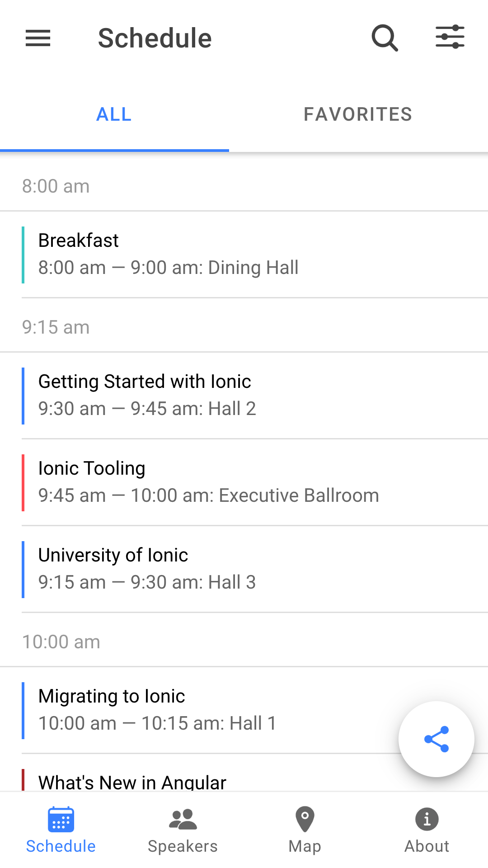Open the hamburger side menu

[x=38, y=38]
